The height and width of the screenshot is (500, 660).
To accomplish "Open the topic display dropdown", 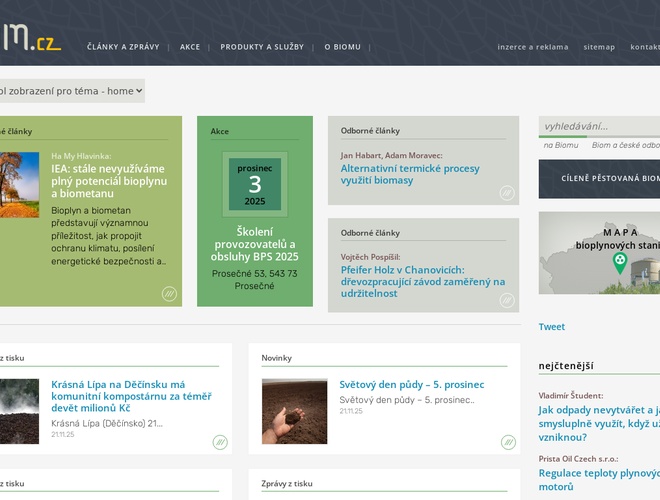I will coord(70,91).
